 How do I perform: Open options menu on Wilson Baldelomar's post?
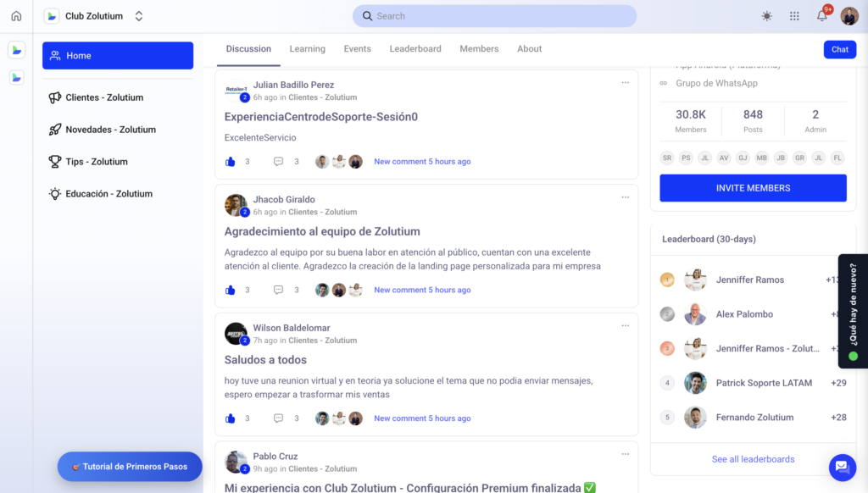click(x=626, y=326)
